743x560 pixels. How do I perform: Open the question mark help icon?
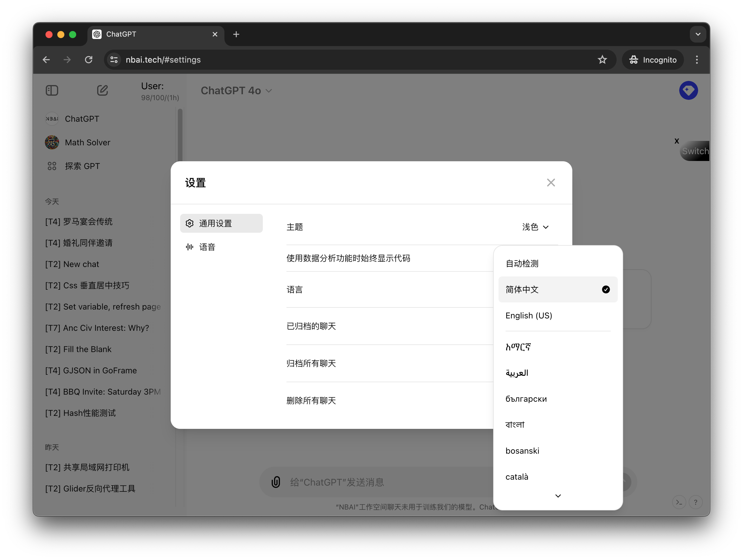point(695,502)
